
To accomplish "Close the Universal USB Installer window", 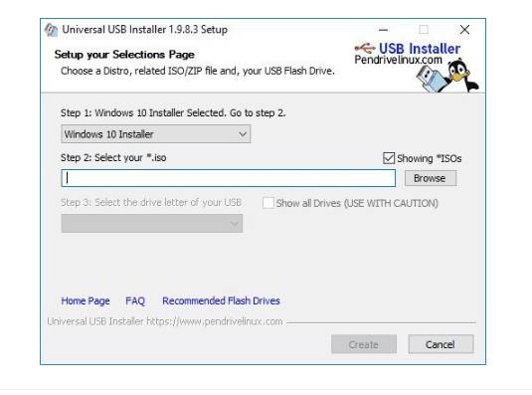I will tap(464, 30).
